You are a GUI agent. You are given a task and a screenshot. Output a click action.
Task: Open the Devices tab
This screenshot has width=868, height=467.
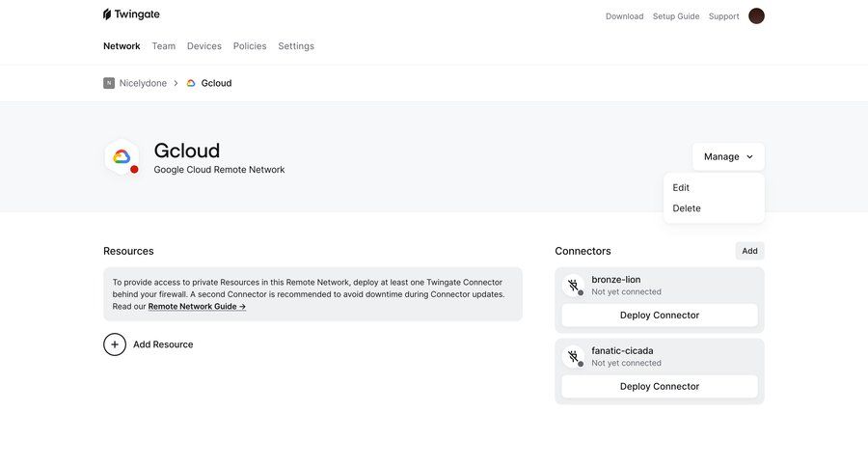(x=204, y=46)
